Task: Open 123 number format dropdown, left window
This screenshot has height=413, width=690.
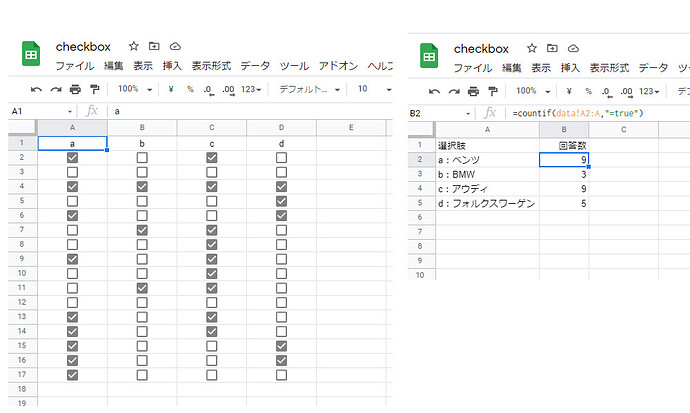Action: pyautogui.click(x=251, y=90)
